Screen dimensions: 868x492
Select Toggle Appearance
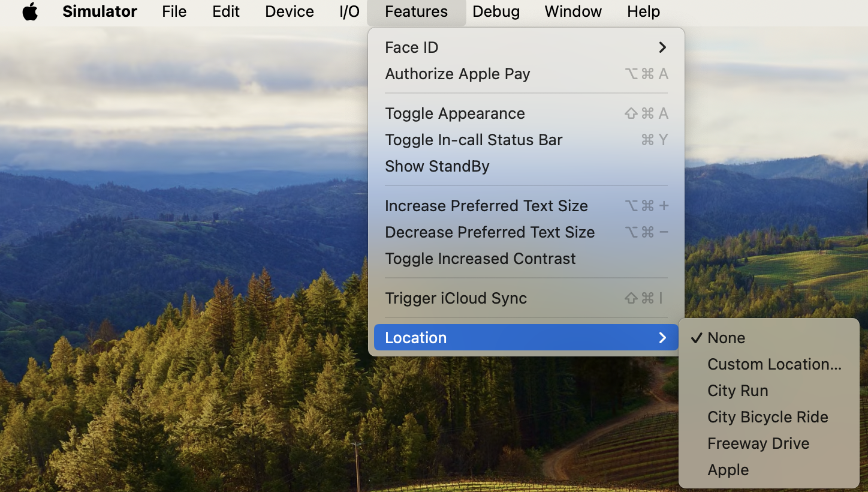click(x=526, y=113)
